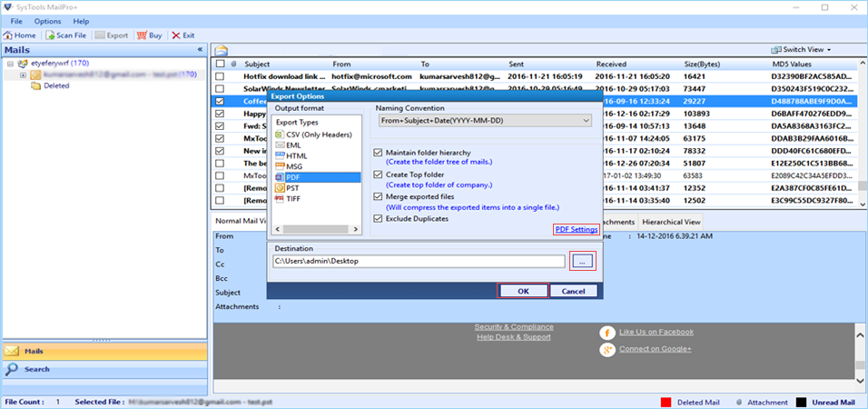Click the Facebook round icon
This screenshot has height=409, width=868.
(607, 333)
